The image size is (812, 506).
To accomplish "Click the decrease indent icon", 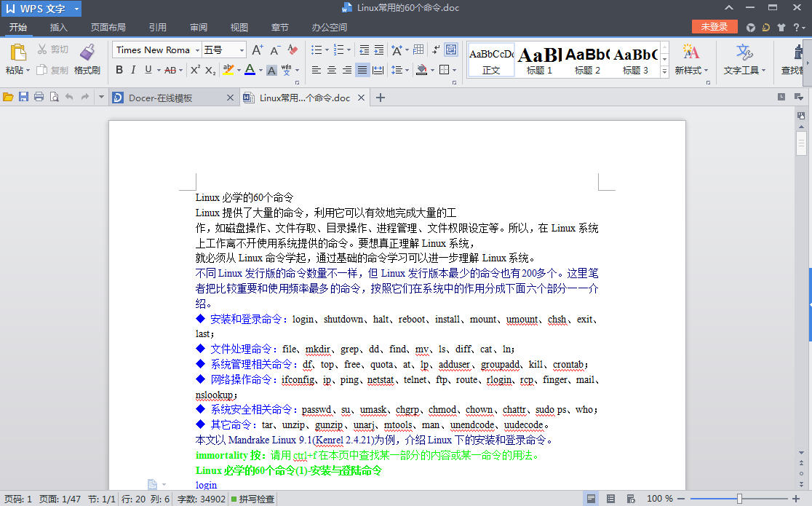I will pos(364,50).
